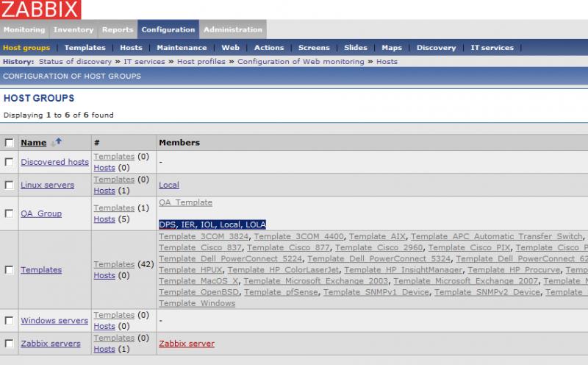
Task: Open Discovered hosts group
Action: (x=54, y=162)
